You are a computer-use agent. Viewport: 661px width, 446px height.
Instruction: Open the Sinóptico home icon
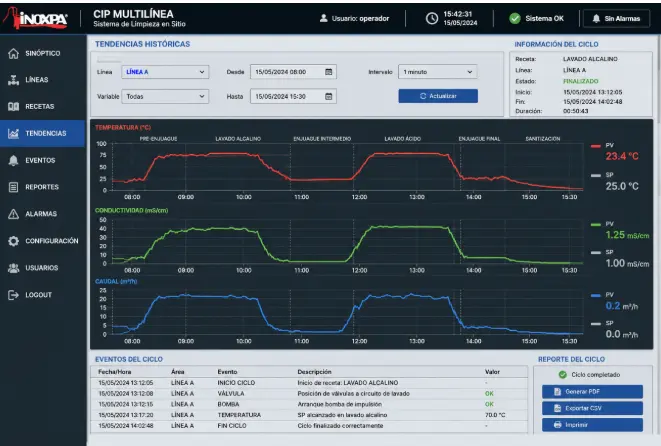tap(13, 54)
